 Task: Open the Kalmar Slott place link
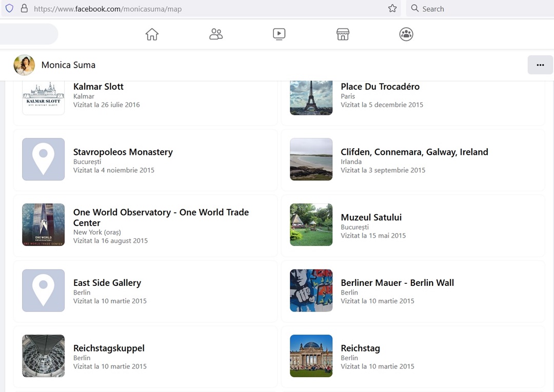98,87
